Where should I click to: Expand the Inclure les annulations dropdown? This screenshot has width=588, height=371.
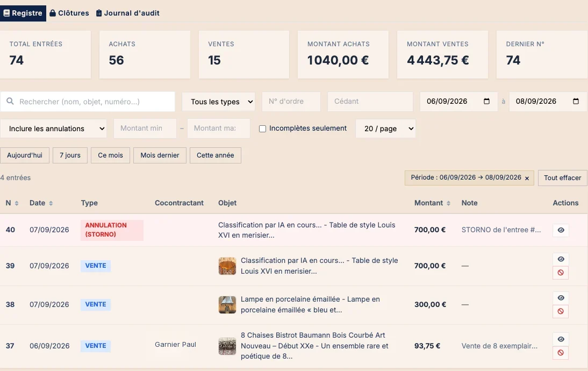pos(53,129)
